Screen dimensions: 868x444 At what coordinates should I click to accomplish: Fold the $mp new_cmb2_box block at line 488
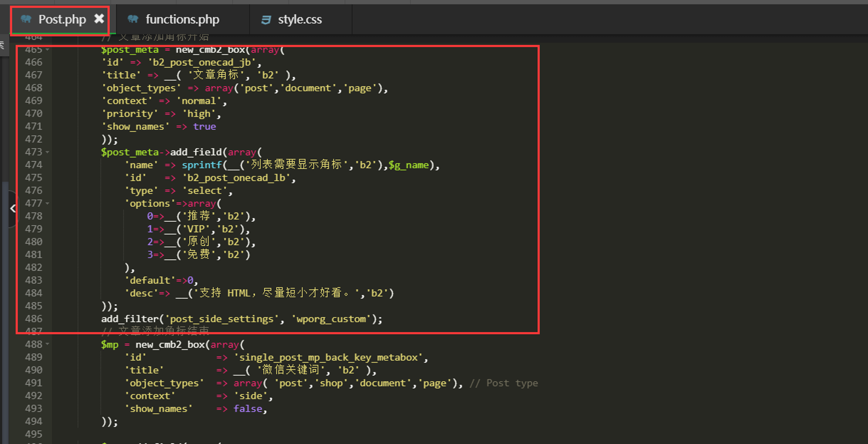pyautogui.click(x=47, y=344)
